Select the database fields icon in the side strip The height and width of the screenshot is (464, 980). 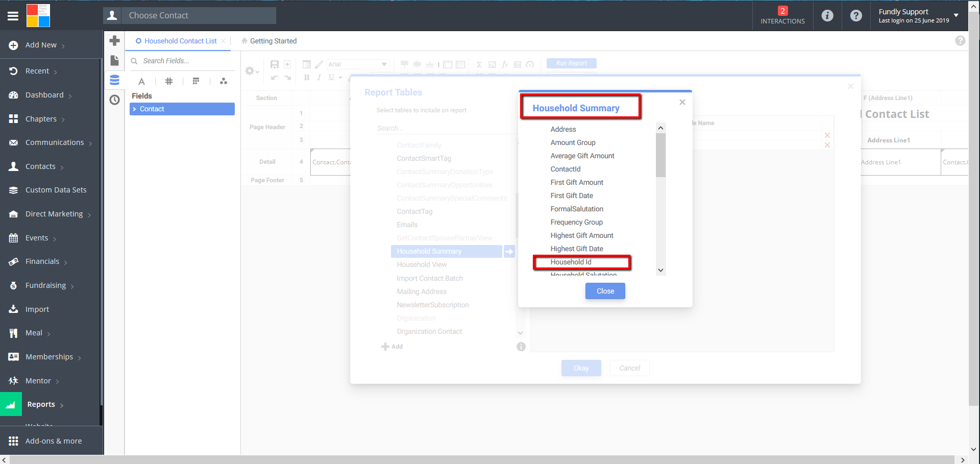(x=115, y=80)
